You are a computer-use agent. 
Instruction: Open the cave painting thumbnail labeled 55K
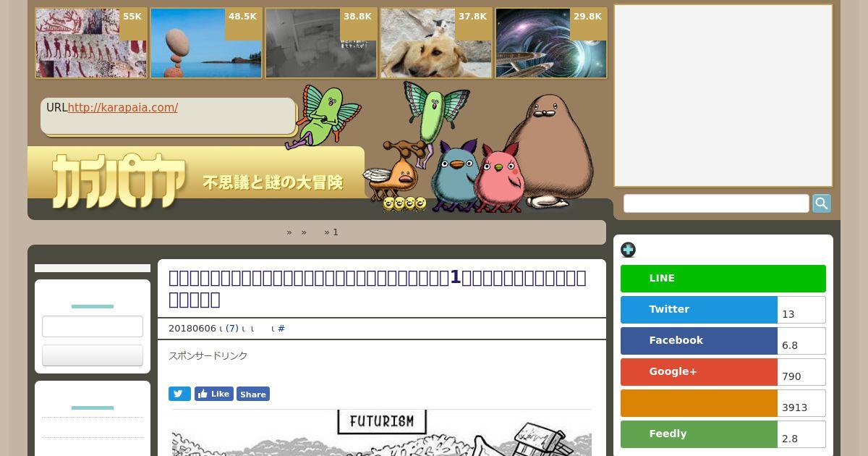click(91, 43)
